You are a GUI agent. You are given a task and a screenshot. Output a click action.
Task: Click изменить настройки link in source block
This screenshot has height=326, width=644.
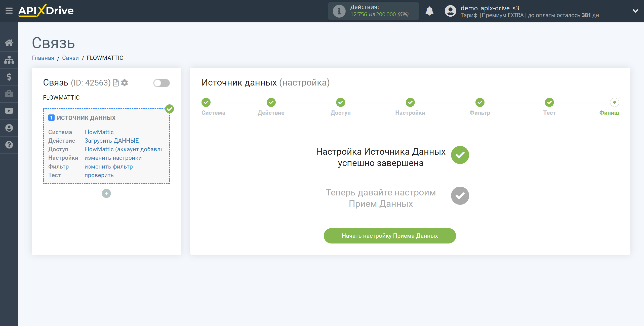coord(113,158)
